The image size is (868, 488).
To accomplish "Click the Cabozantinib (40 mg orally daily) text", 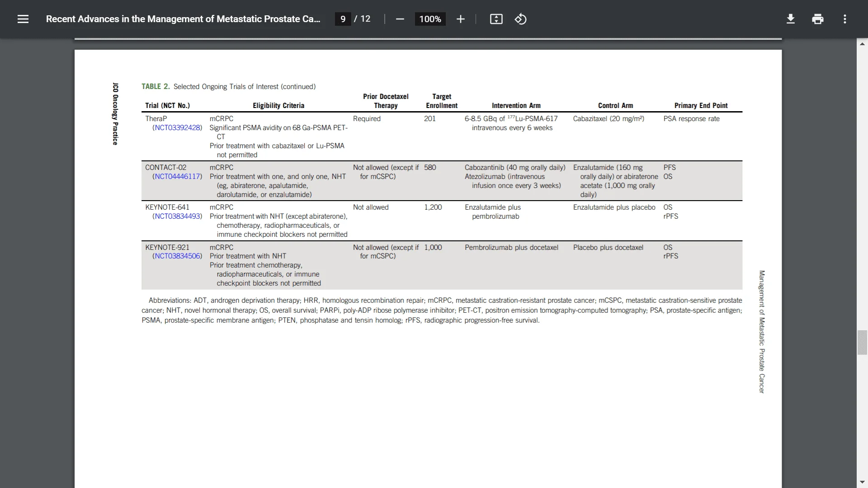I will 515,168.
